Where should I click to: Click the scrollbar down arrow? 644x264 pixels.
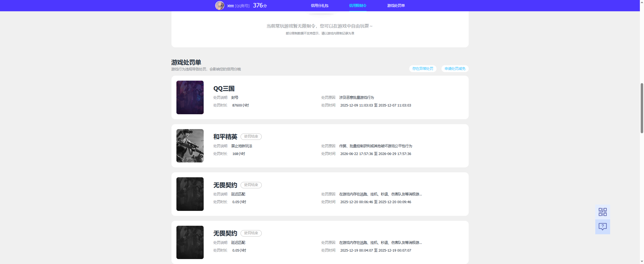tap(642, 261)
